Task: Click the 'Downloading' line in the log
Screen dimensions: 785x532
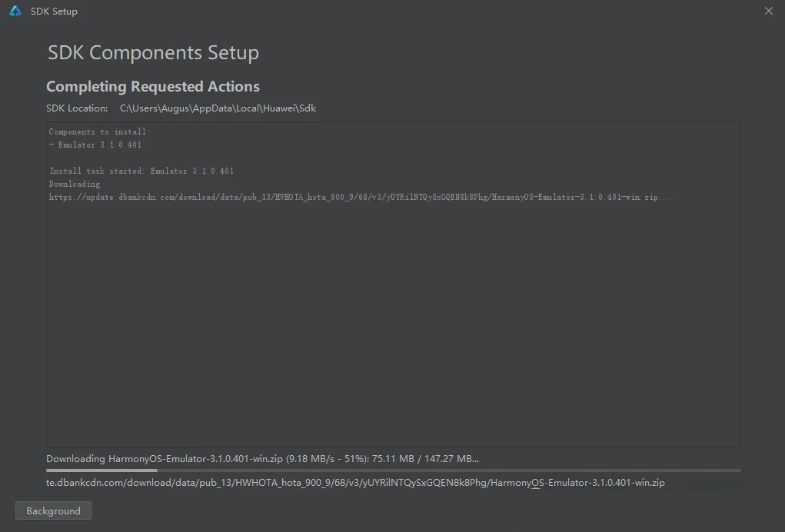Action: click(75, 184)
